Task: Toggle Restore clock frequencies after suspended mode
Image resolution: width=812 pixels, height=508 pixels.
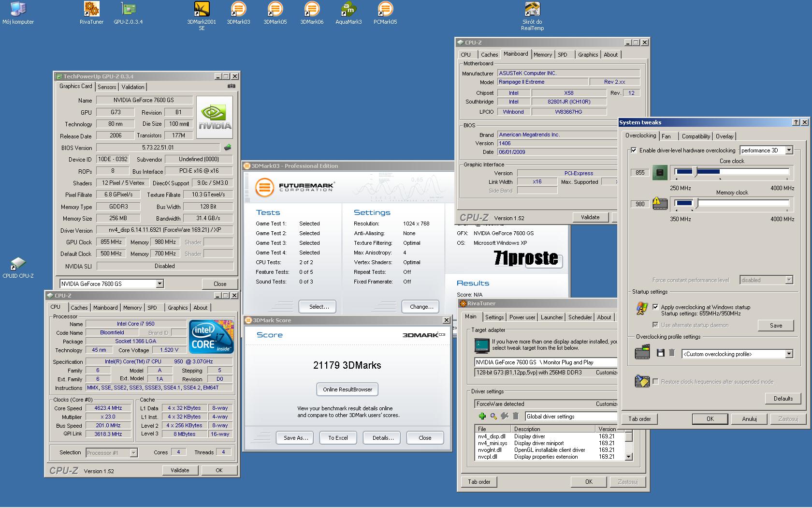Action: (x=655, y=381)
